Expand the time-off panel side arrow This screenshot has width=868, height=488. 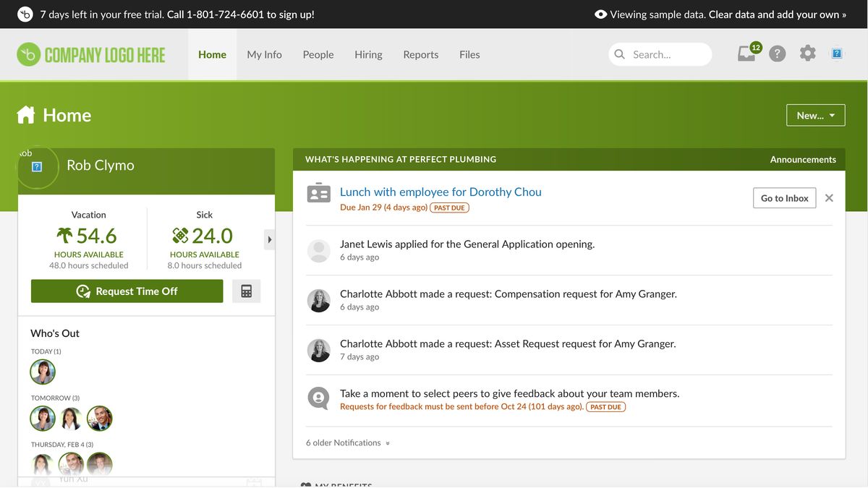[269, 239]
